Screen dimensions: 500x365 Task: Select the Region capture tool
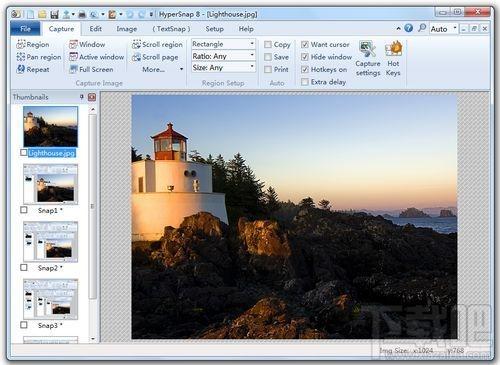pyautogui.click(x=33, y=44)
